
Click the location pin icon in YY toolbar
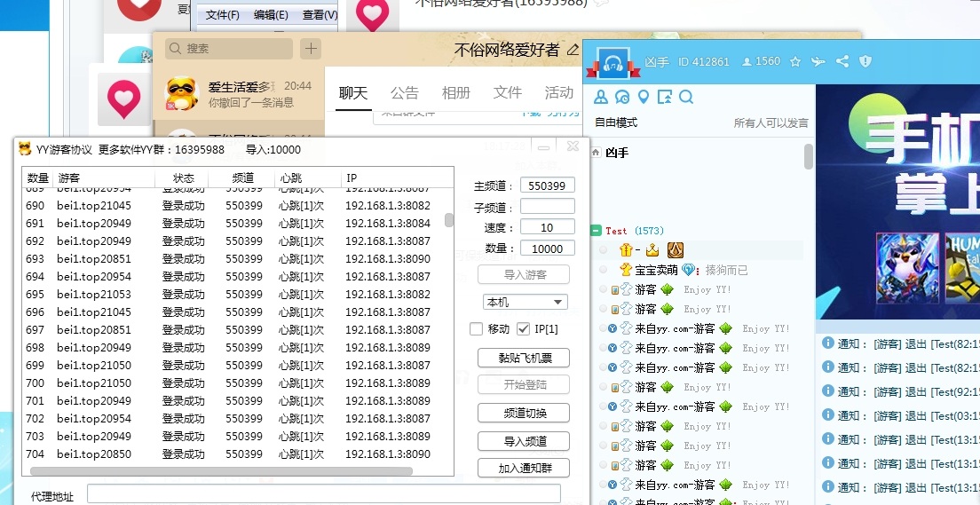tap(643, 97)
